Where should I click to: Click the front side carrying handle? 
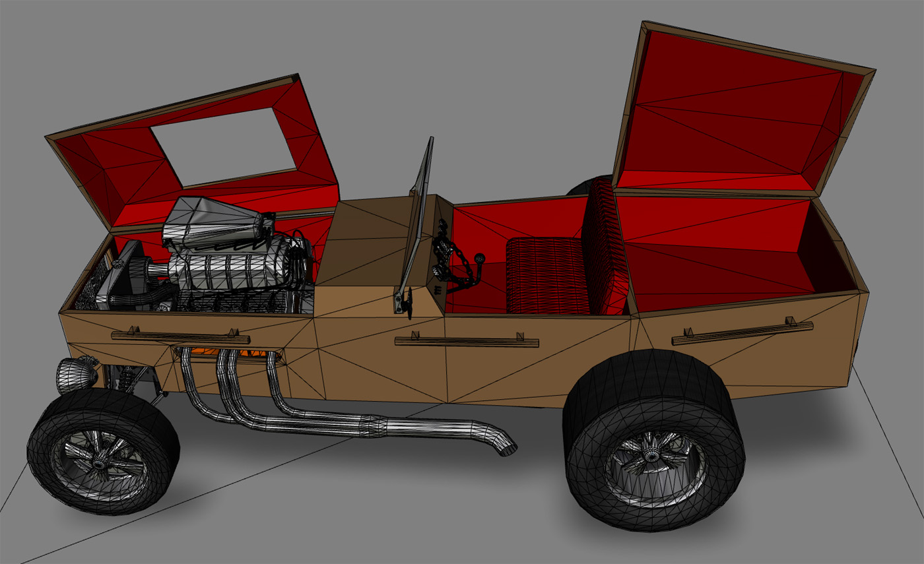click(180, 338)
